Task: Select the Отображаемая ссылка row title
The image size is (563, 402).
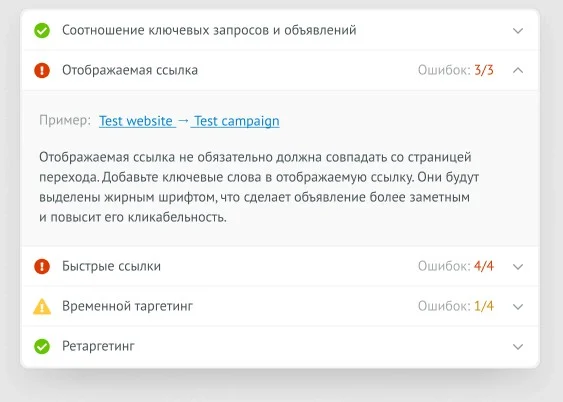Action: [x=130, y=70]
